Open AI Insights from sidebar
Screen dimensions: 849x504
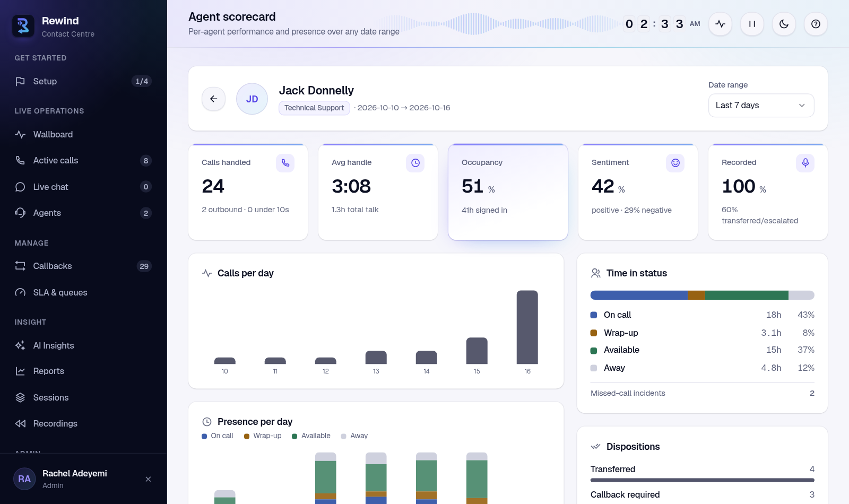(83, 345)
